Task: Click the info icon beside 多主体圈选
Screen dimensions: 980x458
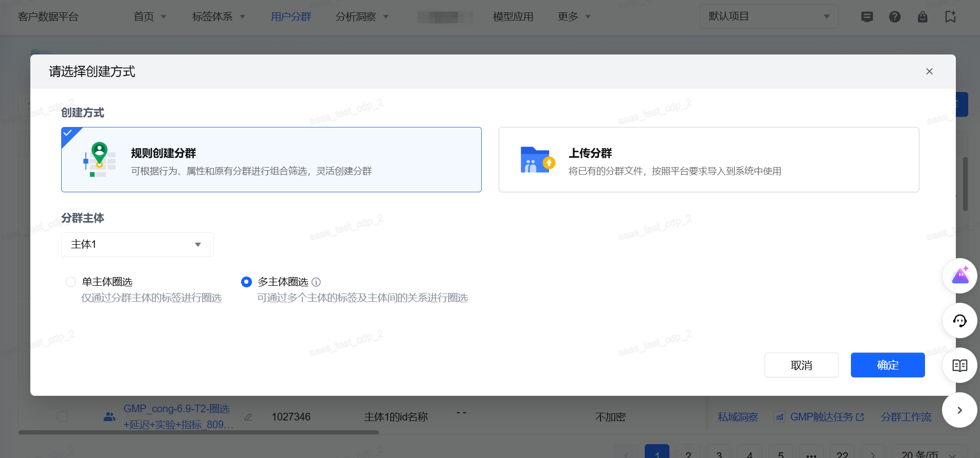Action: [316, 282]
